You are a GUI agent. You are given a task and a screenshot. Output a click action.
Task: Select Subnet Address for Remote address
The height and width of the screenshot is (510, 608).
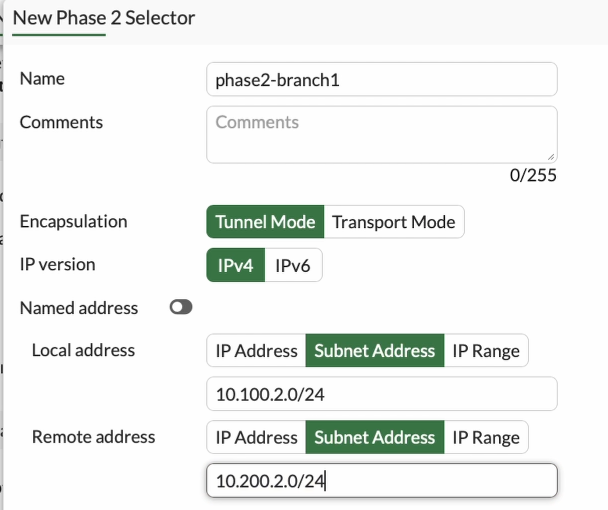point(375,437)
